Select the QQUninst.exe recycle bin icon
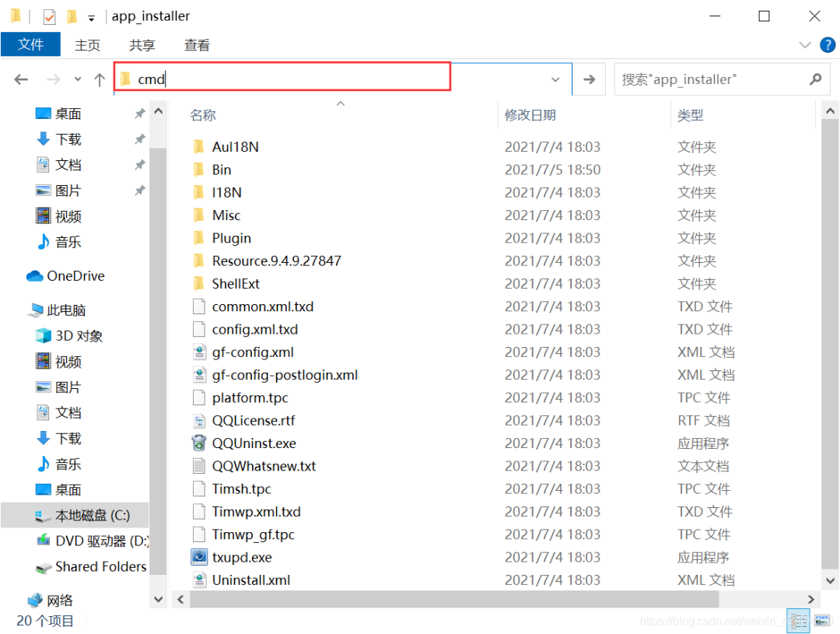The height and width of the screenshot is (634, 840). [199, 443]
